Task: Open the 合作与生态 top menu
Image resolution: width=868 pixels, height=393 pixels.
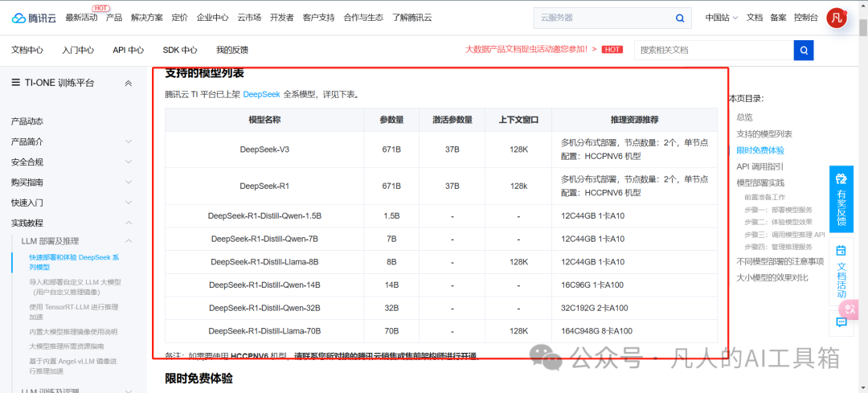Action: (363, 18)
